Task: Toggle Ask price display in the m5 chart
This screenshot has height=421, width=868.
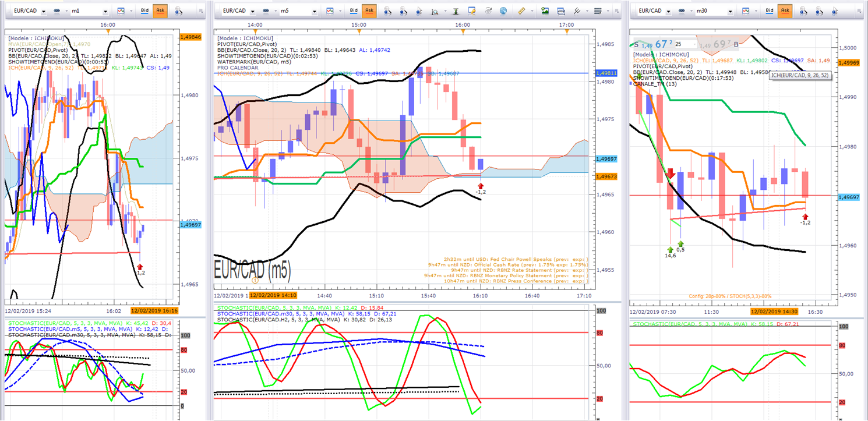Action: point(369,11)
